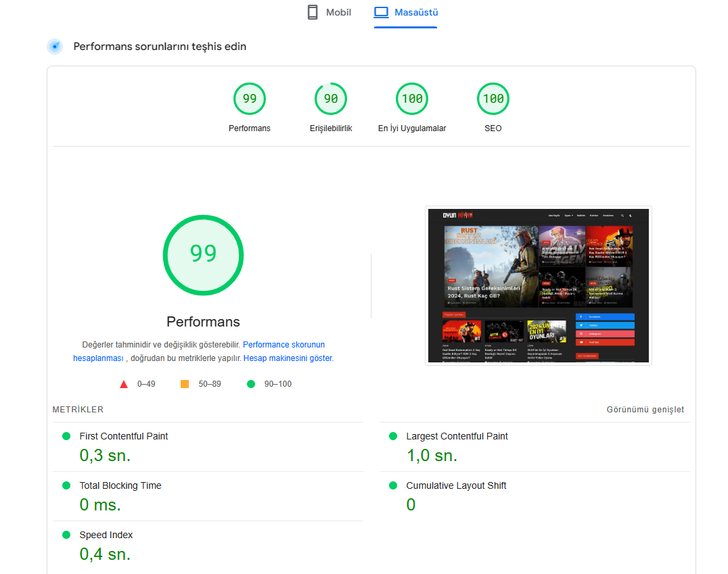Click Görünümü genişlet to expand metrics
Screen dimensions: 728x574
(645, 409)
